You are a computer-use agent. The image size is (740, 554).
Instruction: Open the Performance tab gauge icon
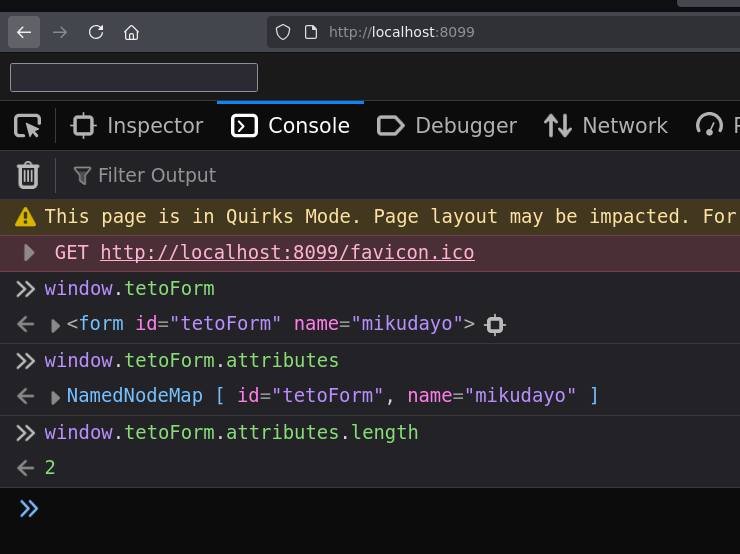click(x=709, y=126)
